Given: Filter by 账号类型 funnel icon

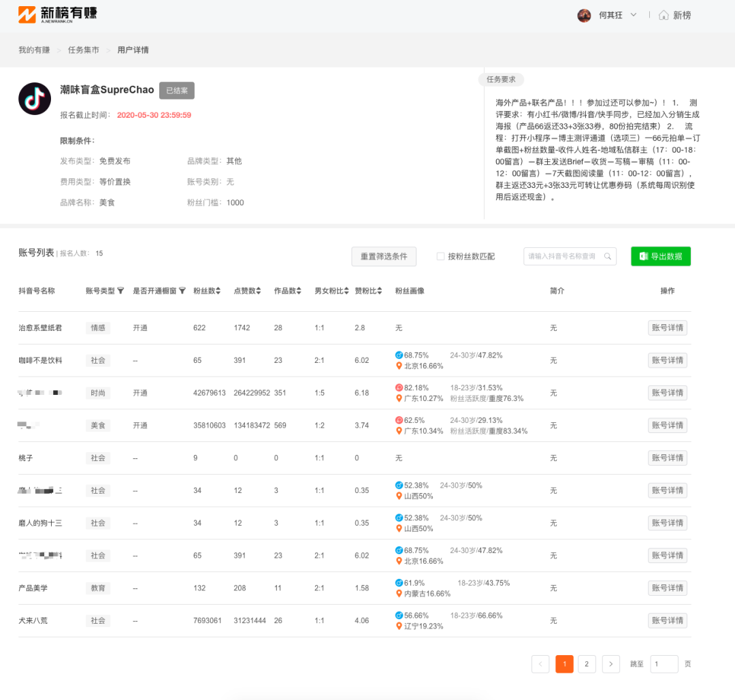Looking at the screenshot, I should click(x=120, y=291).
